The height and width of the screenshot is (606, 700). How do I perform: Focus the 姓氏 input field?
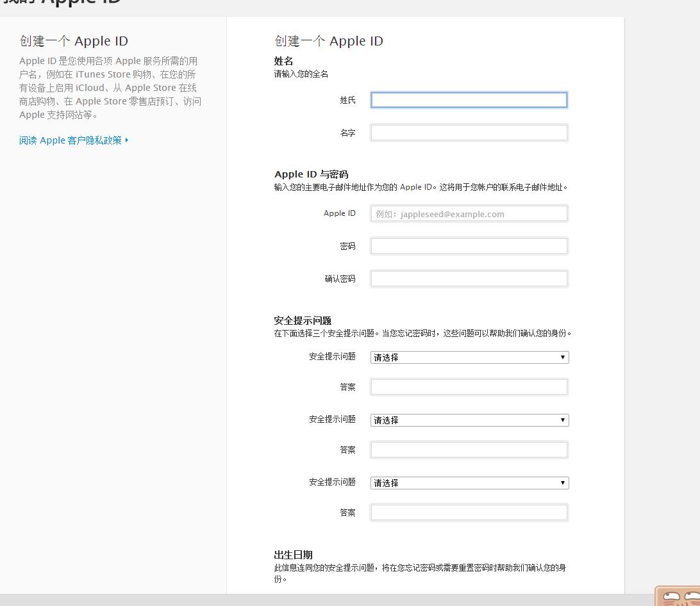469,100
